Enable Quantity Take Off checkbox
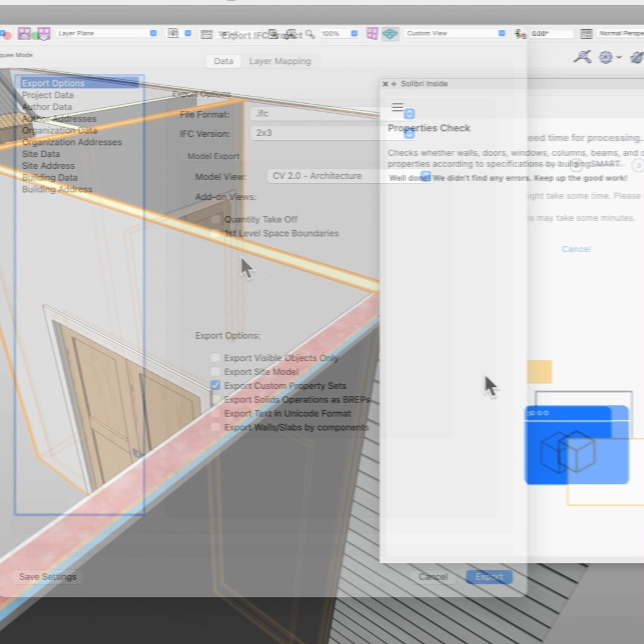Viewport: 644px width, 644px height. (215, 219)
